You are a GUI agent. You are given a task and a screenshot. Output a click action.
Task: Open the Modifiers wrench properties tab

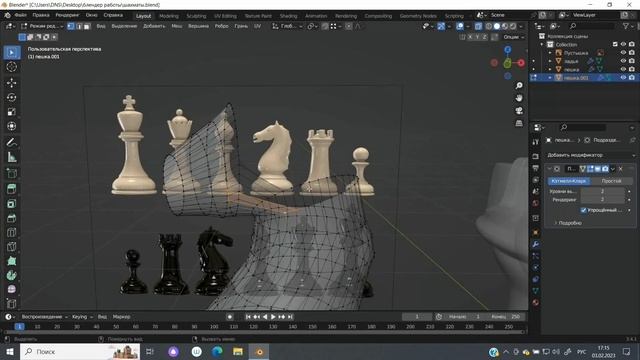536,244
